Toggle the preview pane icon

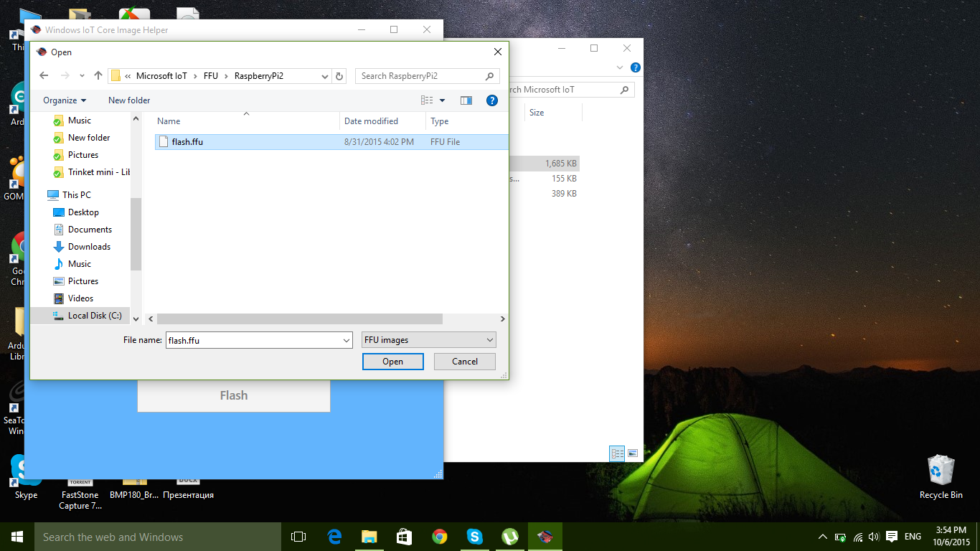466,100
